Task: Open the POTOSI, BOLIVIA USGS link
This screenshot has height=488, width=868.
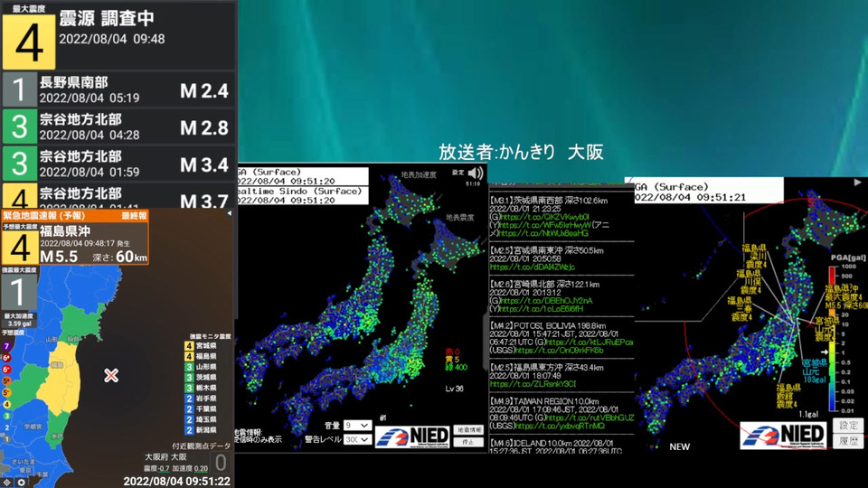Action: [560, 351]
